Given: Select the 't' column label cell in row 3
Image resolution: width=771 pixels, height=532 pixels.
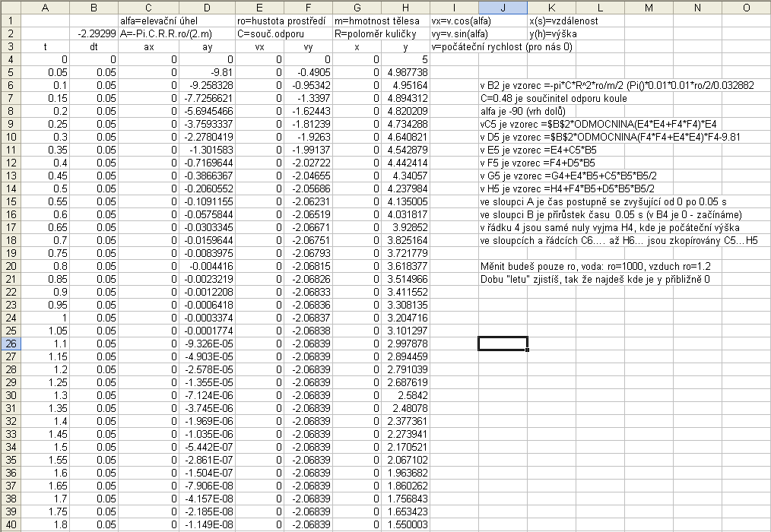Looking at the screenshot, I should click(x=45, y=46).
